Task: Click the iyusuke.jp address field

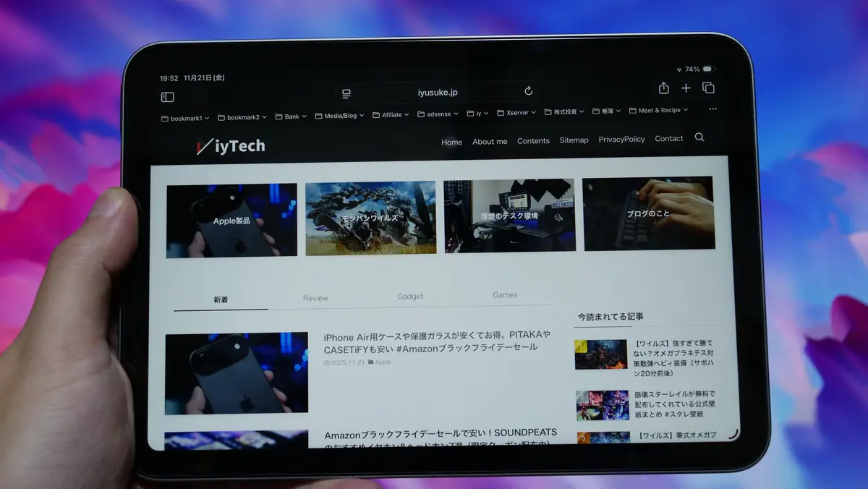Action: click(438, 93)
